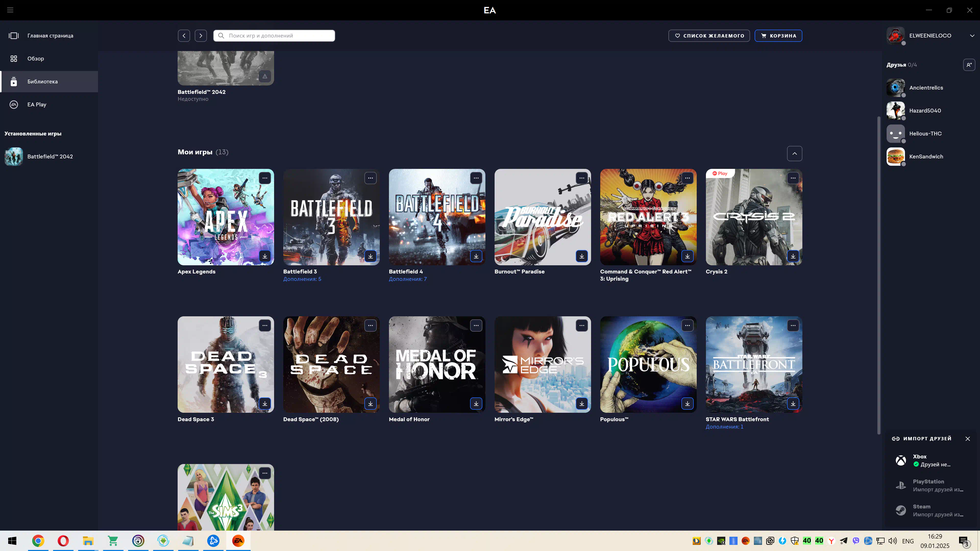Open more options on Dead Space (2008)

pos(371,325)
